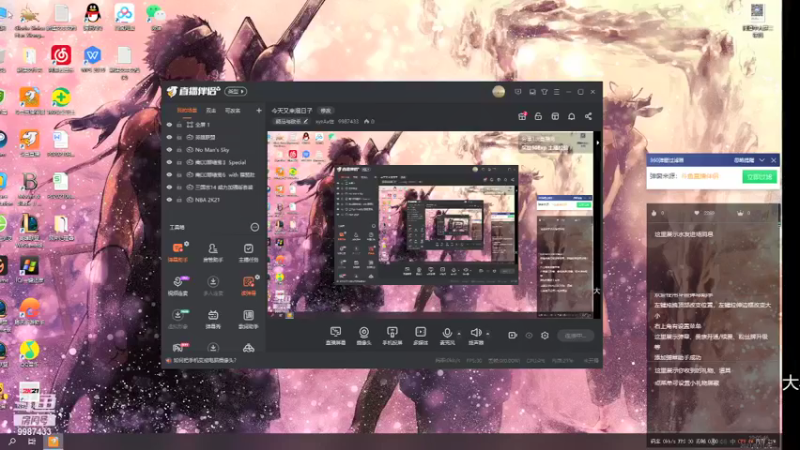Image resolution: width=800 pixels, height=450 pixels.
Task: Open the WPS desktop icon
Action: coord(92,59)
